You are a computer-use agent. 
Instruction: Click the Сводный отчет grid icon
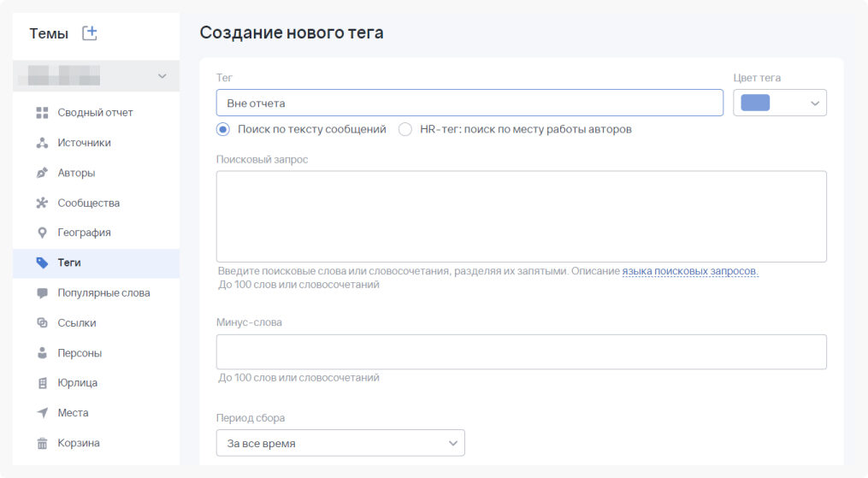point(42,113)
